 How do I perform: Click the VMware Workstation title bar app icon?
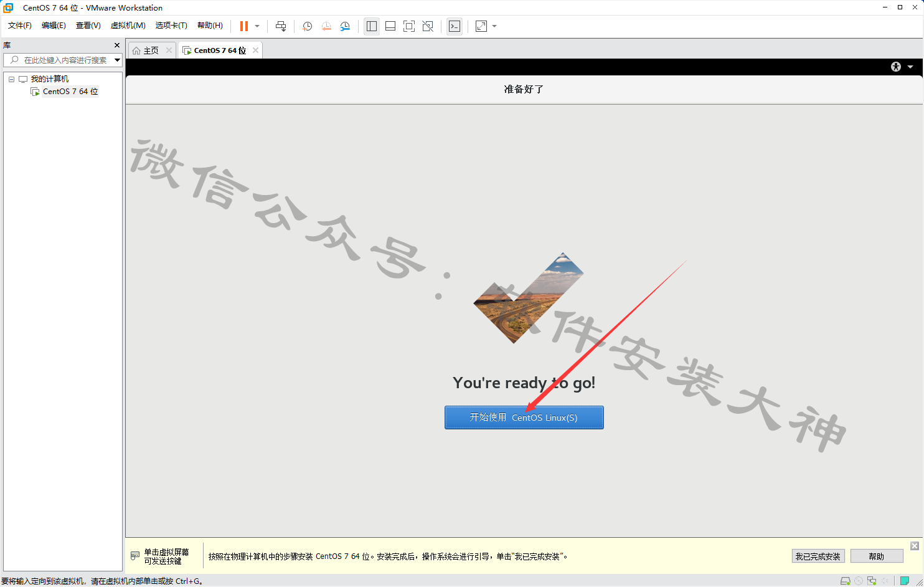click(8, 7)
